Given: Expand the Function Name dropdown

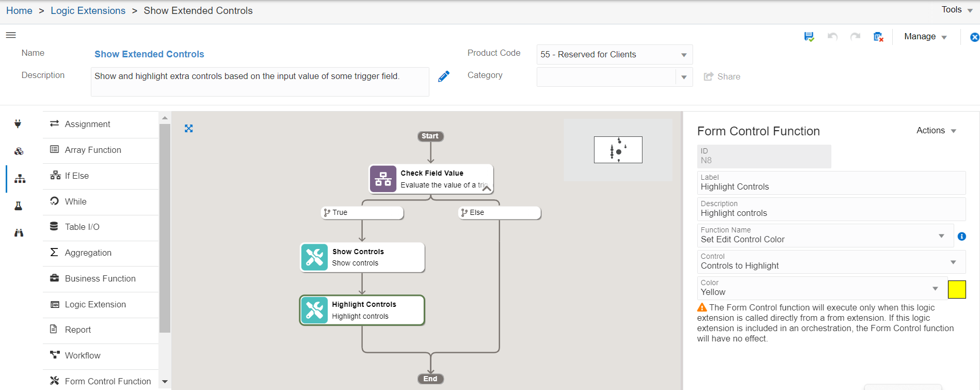Looking at the screenshot, I should click(941, 236).
